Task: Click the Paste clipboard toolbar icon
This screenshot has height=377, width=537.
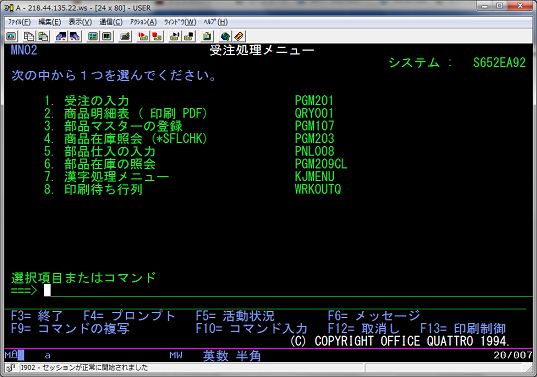Action: [43, 36]
